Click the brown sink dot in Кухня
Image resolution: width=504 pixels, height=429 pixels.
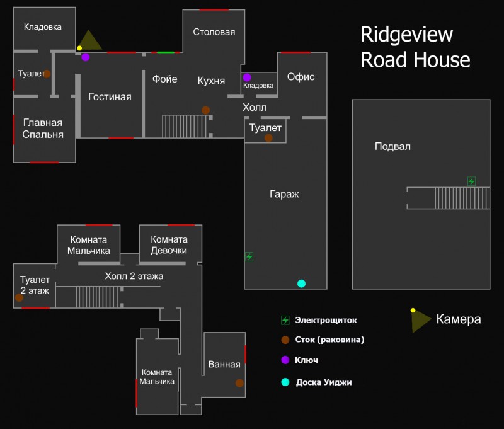click(206, 110)
